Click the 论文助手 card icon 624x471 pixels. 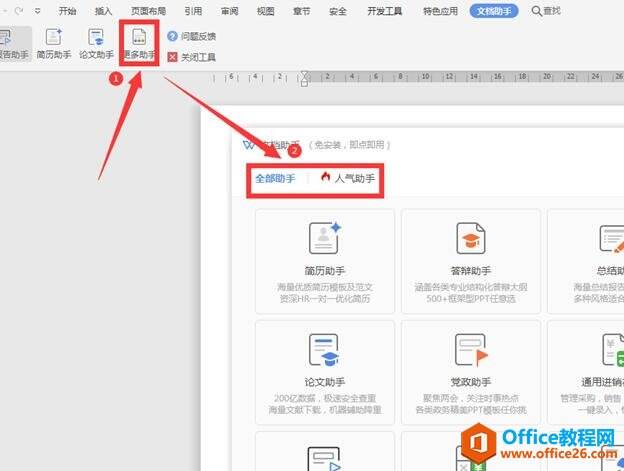click(x=324, y=350)
